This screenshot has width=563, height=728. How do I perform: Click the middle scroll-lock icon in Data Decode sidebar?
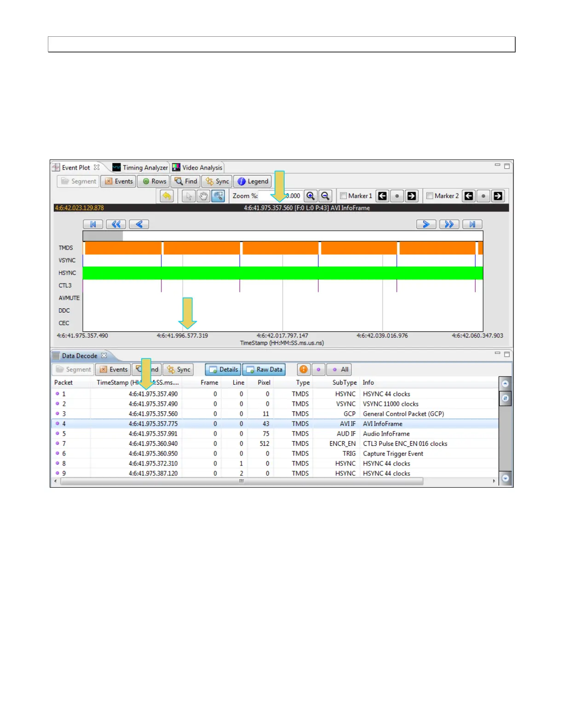pos(505,398)
